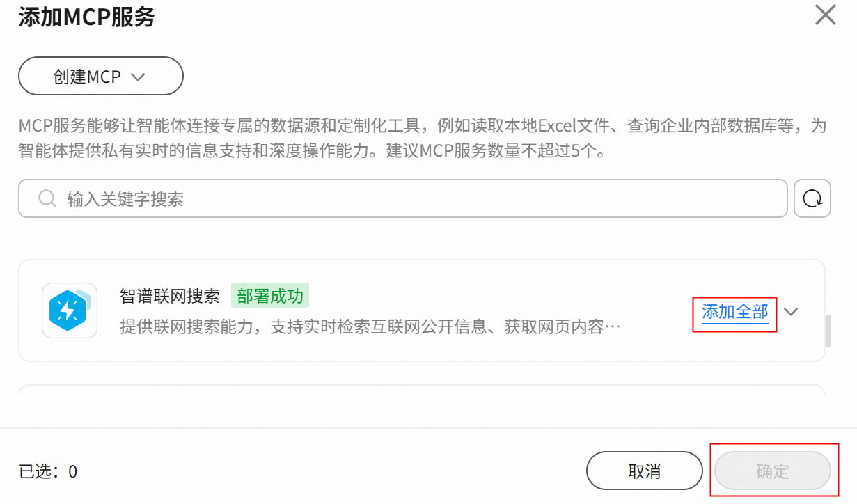Select the 智谱联网搜索 service title

click(170, 296)
